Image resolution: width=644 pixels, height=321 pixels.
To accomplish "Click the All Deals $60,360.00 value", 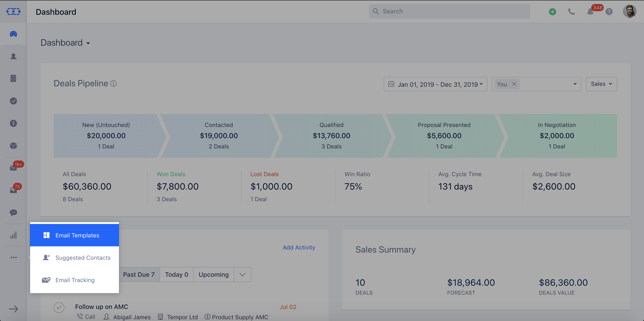I will (87, 186).
